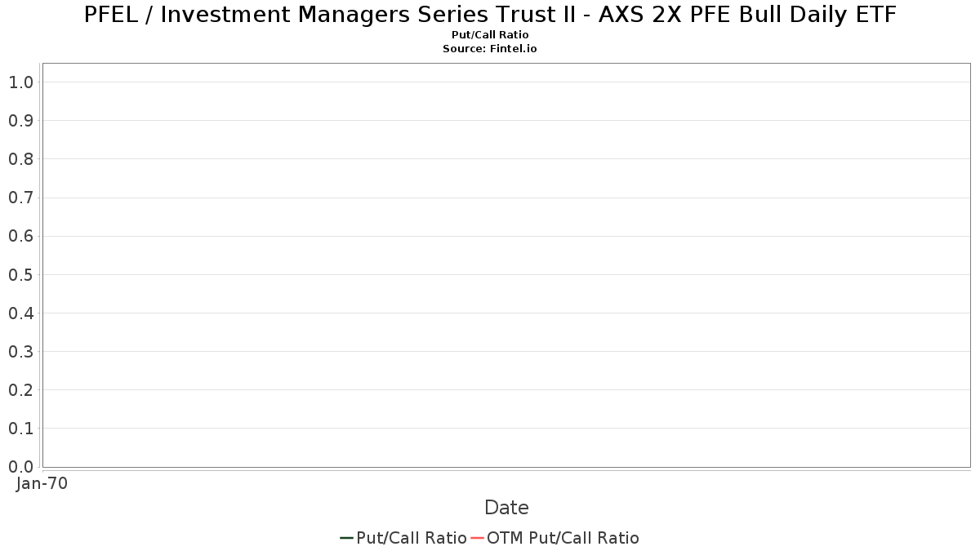
Task: Click the 0.9 y-axis tick label
Action: (20, 121)
